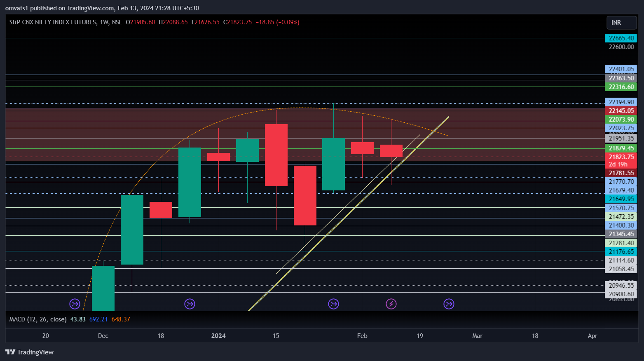This screenshot has height=361, width=644.
Task: Click the 22401.05 price label
Action: coord(621,69)
